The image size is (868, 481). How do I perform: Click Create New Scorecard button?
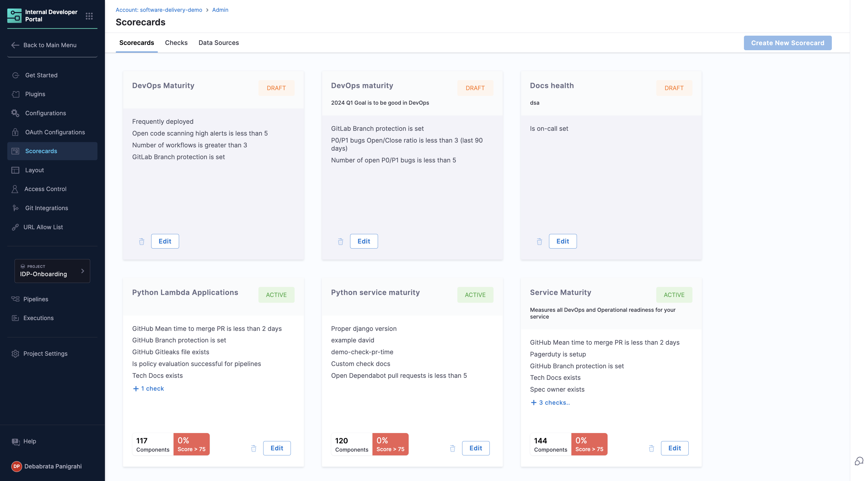[787, 43]
